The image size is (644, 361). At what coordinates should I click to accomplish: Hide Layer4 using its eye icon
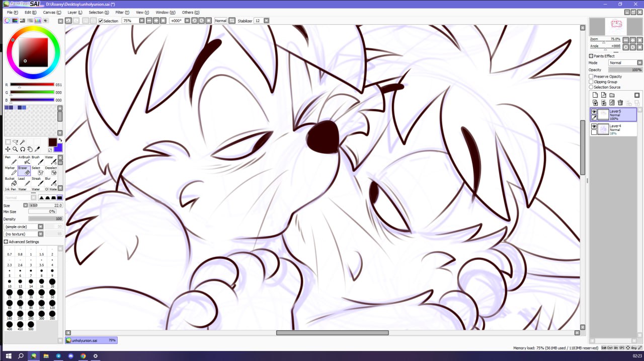coord(594,126)
